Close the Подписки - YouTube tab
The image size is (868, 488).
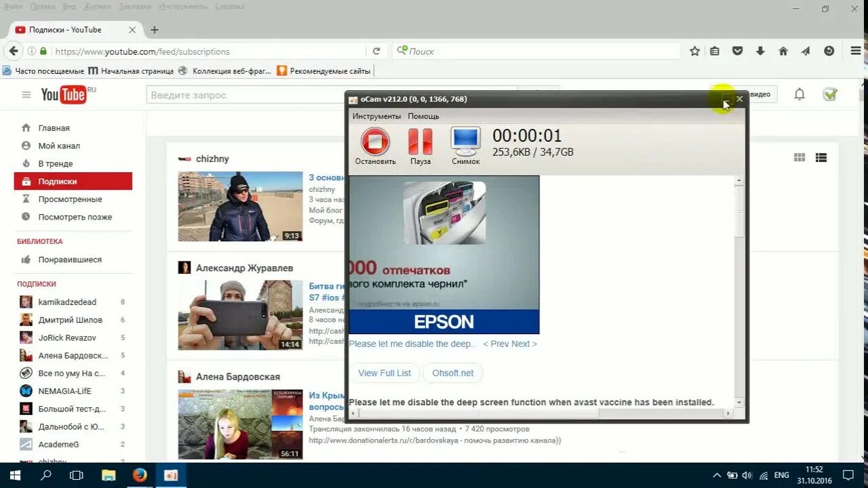tap(132, 30)
